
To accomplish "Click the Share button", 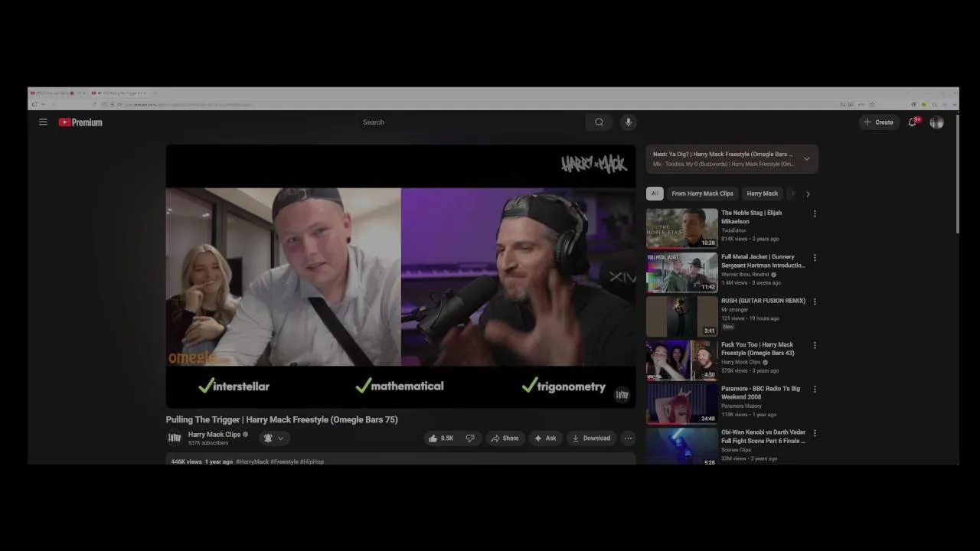I will tap(505, 438).
